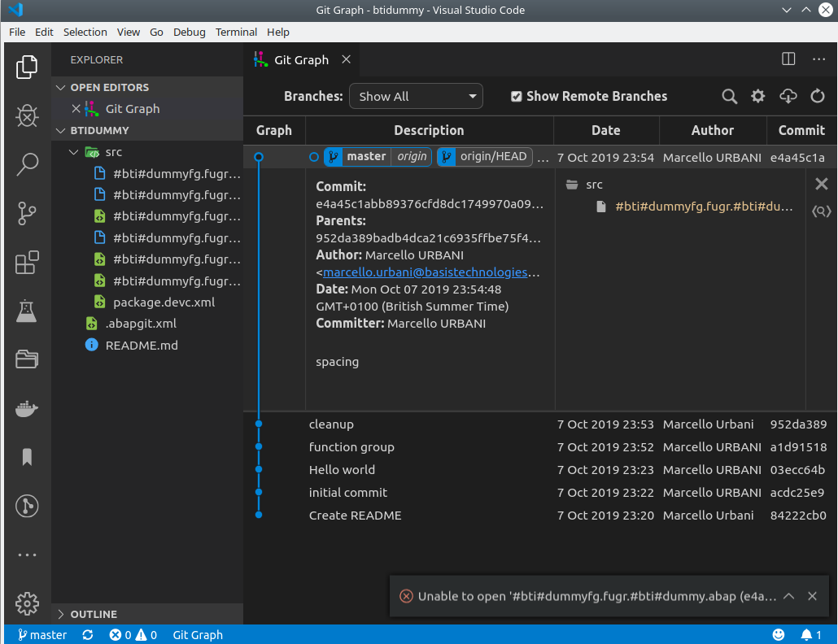
Task: Open Git Graph repository settings gear
Action: point(757,96)
